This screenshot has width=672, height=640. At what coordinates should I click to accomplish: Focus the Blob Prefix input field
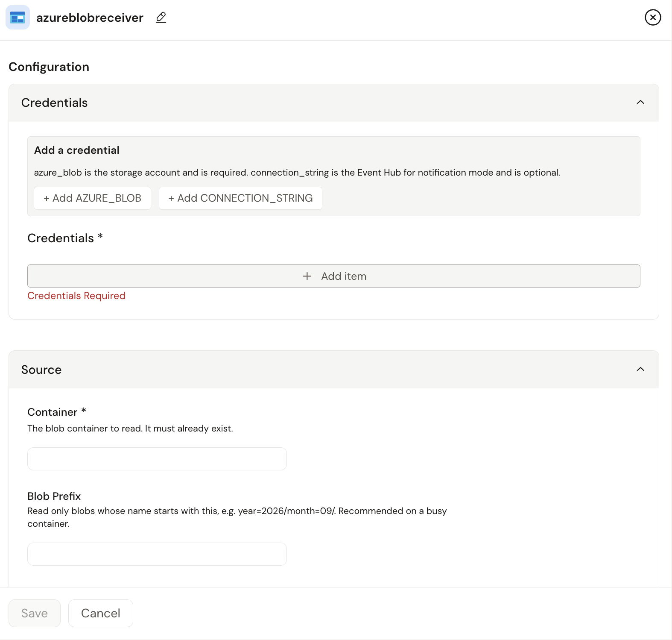pyautogui.click(x=157, y=554)
